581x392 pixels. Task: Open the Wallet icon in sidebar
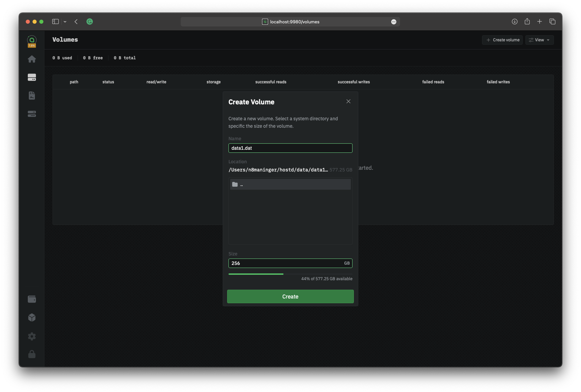(x=32, y=299)
